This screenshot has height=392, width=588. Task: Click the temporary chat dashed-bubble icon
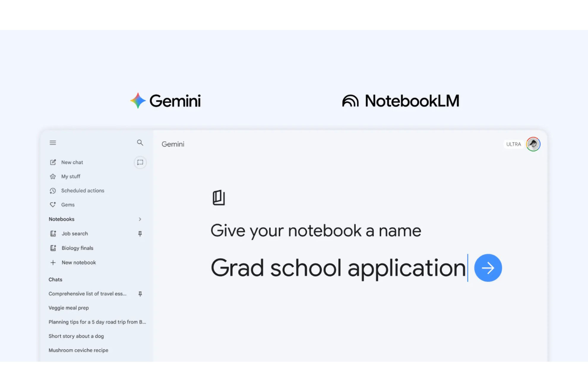tap(140, 162)
